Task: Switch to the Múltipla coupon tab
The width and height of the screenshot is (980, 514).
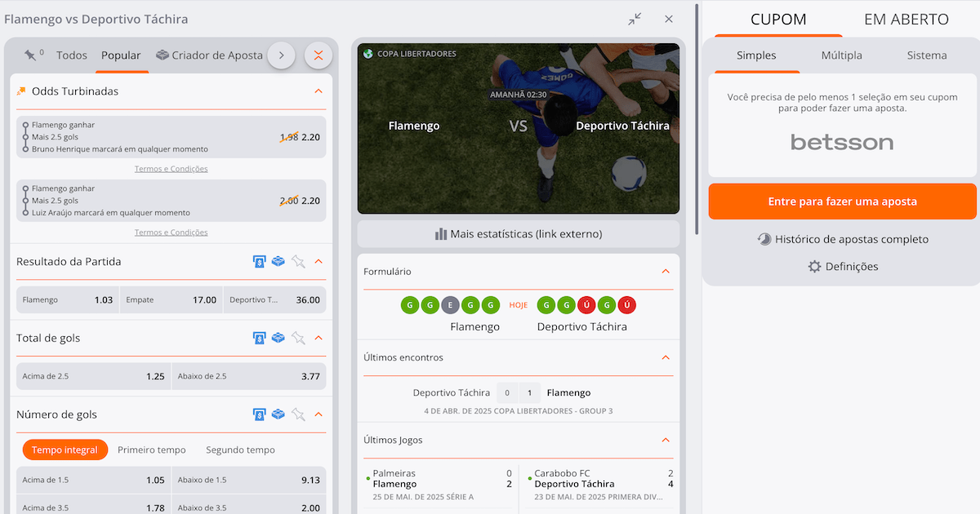Action: 842,55
